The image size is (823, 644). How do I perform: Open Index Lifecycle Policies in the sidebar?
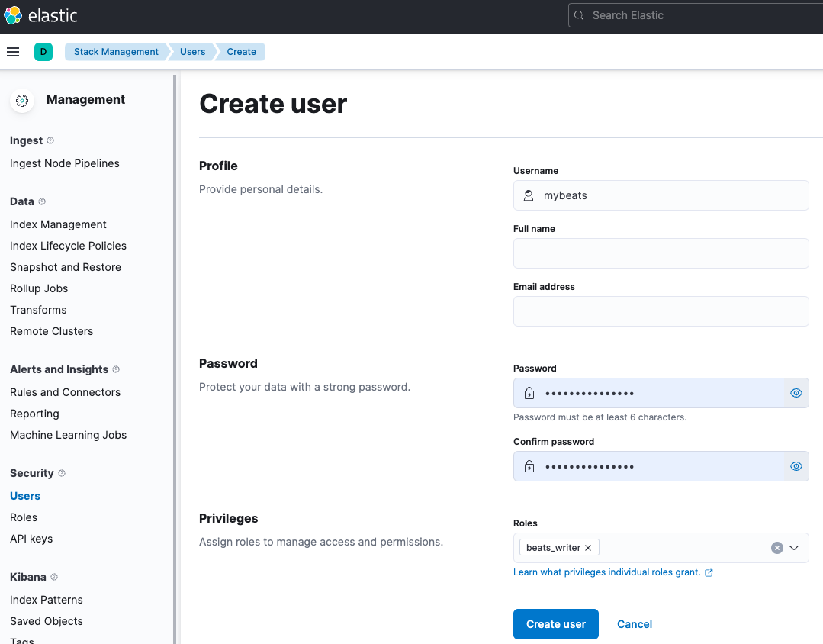click(68, 246)
